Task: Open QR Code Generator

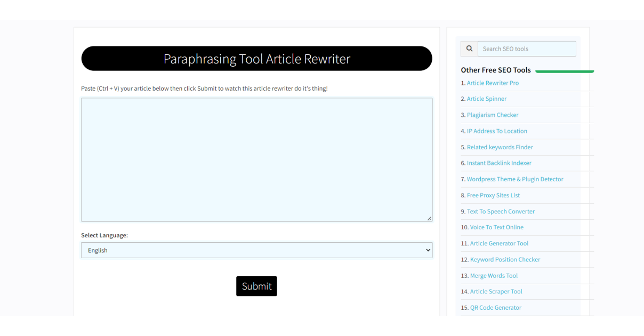Action: [x=496, y=308]
